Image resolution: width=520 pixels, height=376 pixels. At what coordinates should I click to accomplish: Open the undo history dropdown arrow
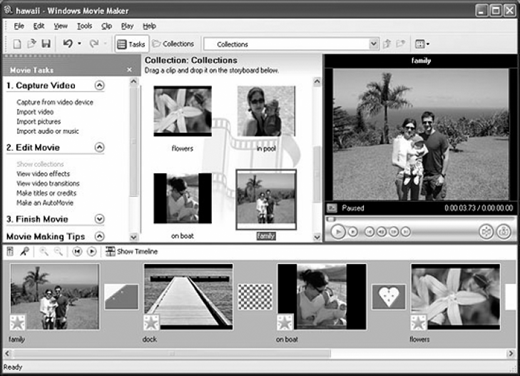pos(79,43)
